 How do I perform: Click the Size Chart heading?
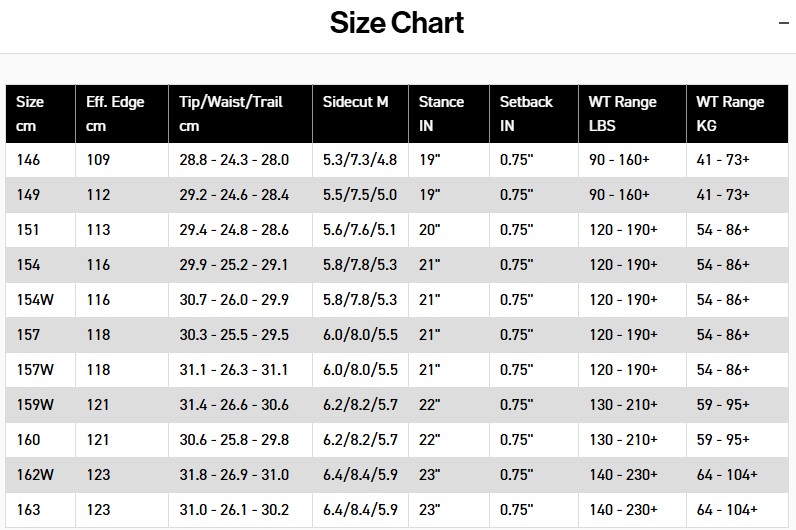(x=397, y=22)
